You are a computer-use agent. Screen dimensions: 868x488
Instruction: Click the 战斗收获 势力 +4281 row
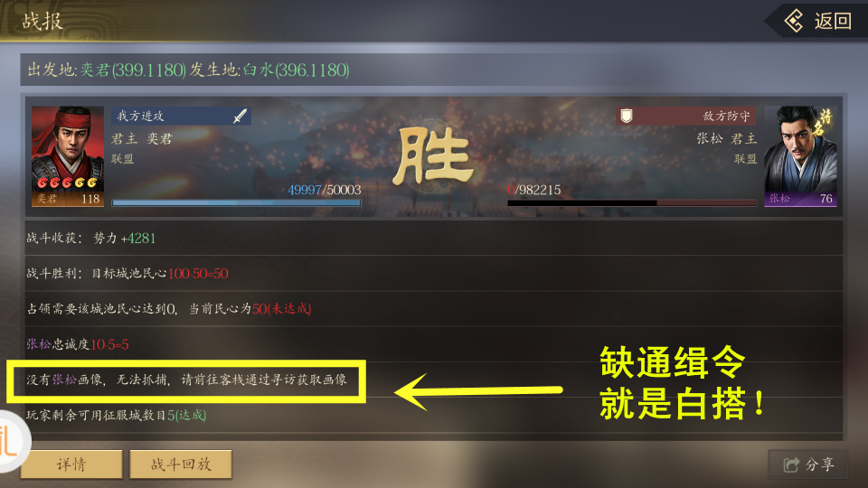[433, 239]
